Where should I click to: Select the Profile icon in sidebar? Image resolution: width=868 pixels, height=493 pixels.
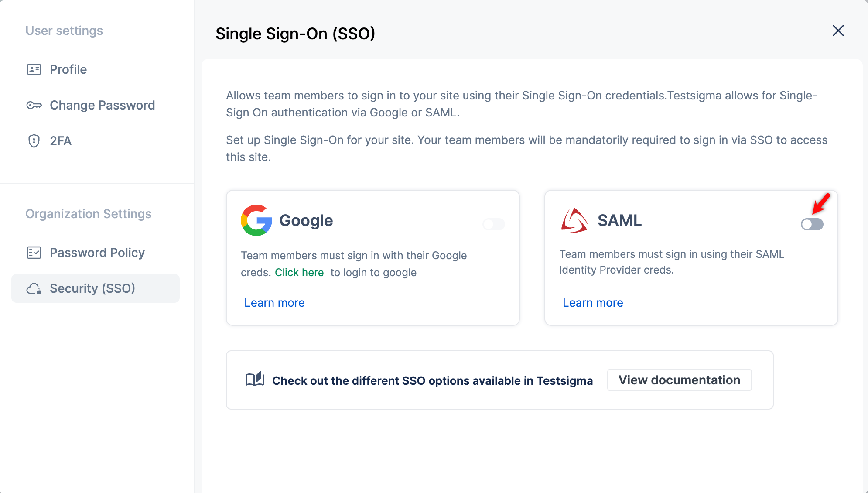[34, 69]
